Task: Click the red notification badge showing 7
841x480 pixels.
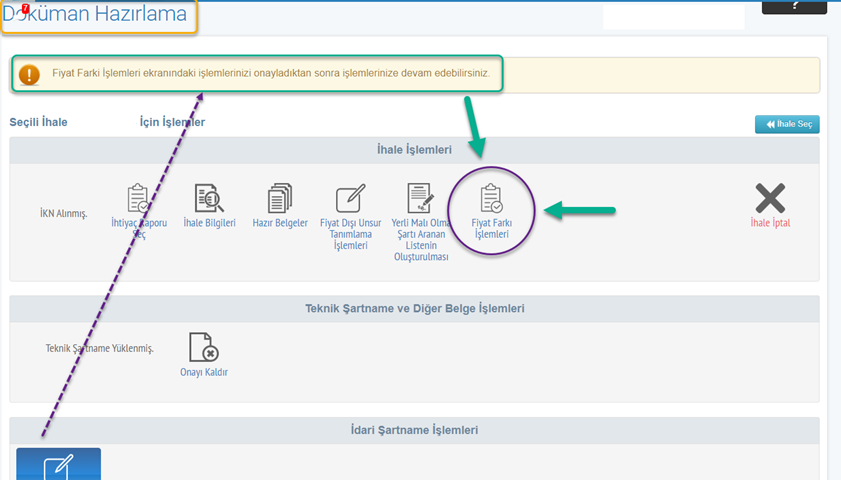Action: [x=25, y=9]
